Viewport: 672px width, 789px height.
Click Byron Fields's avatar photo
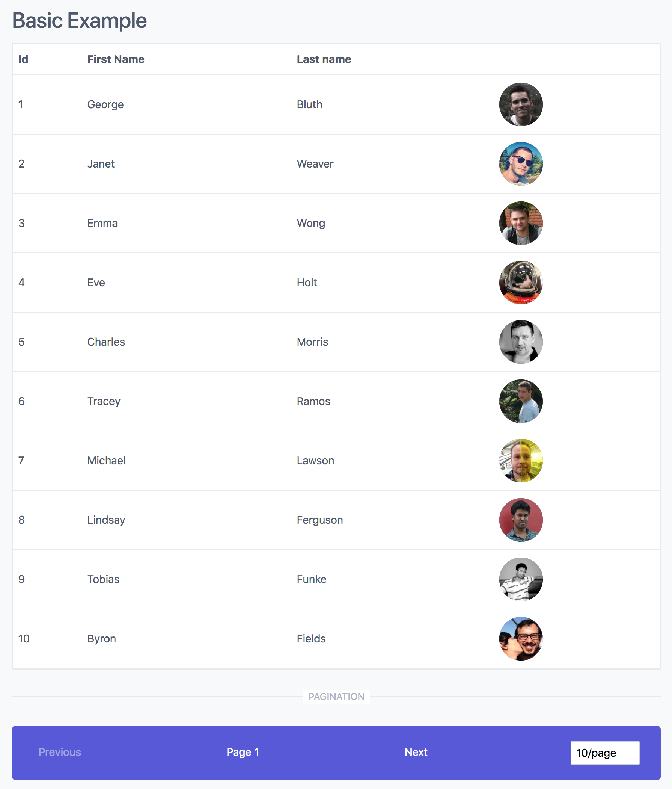pos(521,639)
